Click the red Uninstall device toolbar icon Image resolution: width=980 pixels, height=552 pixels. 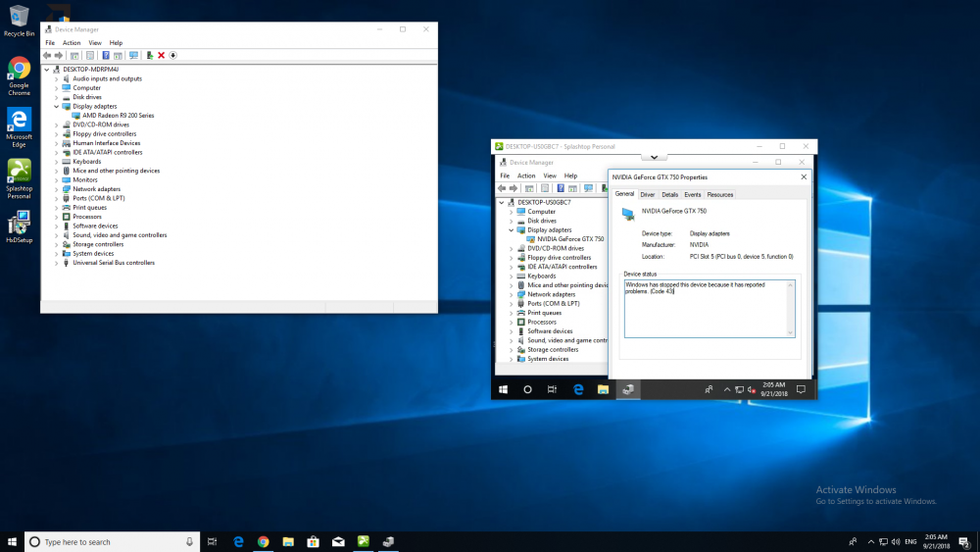[162, 56]
